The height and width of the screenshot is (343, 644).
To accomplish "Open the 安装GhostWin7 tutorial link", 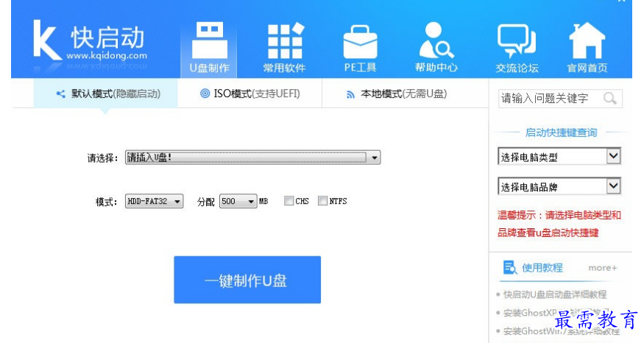I will coord(562,331).
